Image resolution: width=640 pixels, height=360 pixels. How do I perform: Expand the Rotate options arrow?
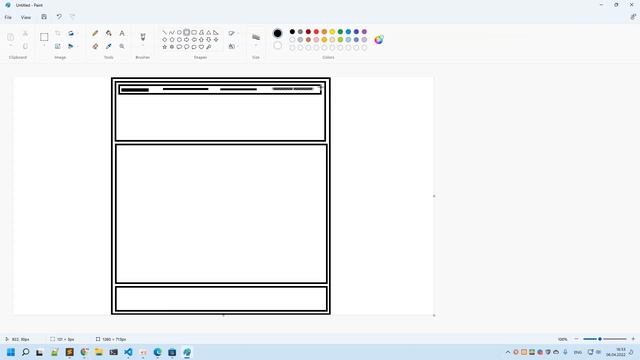[78, 33]
